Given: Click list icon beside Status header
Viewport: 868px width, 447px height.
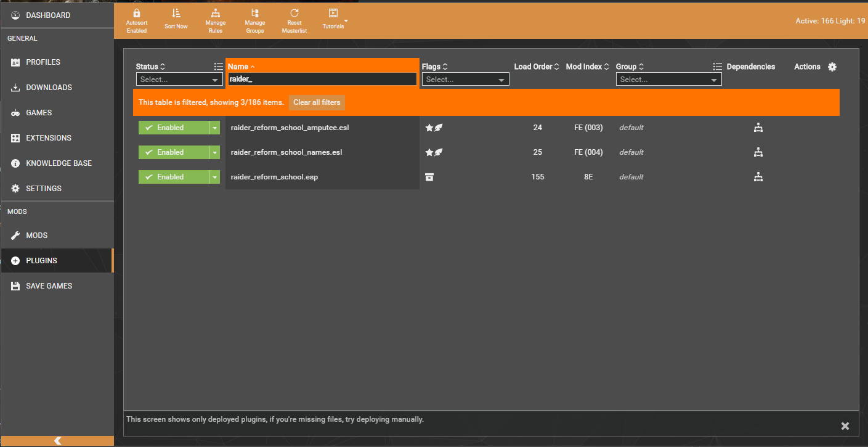Looking at the screenshot, I should point(218,67).
